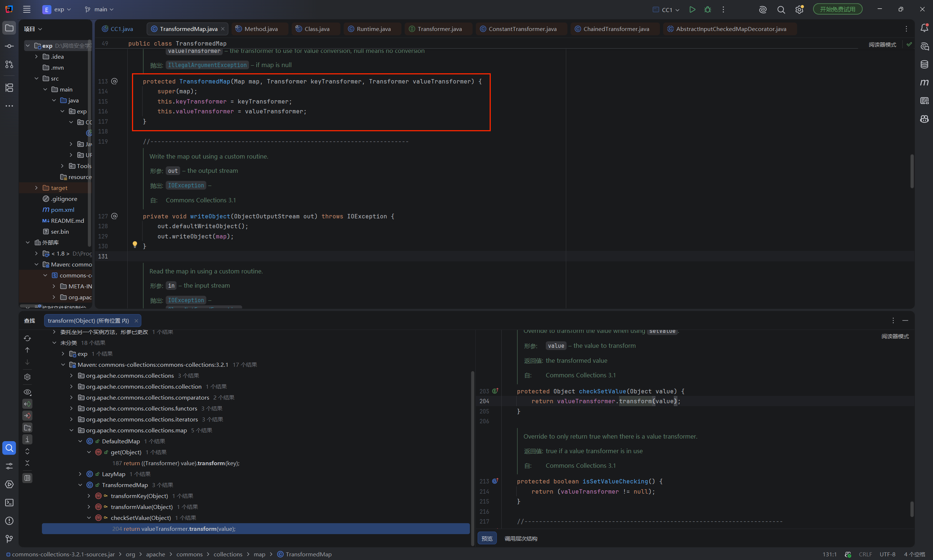Screen dimensions: 933x560
Task: Open Problems tool window icon
Action: (x=9, y=521)
